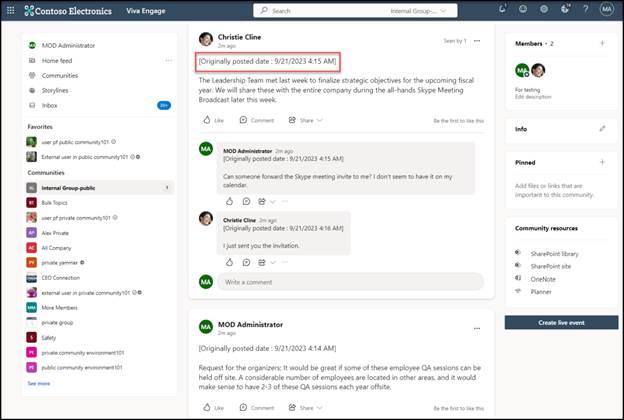
Task: Open Viva Engage app title
Action: (x=146, y=11)
